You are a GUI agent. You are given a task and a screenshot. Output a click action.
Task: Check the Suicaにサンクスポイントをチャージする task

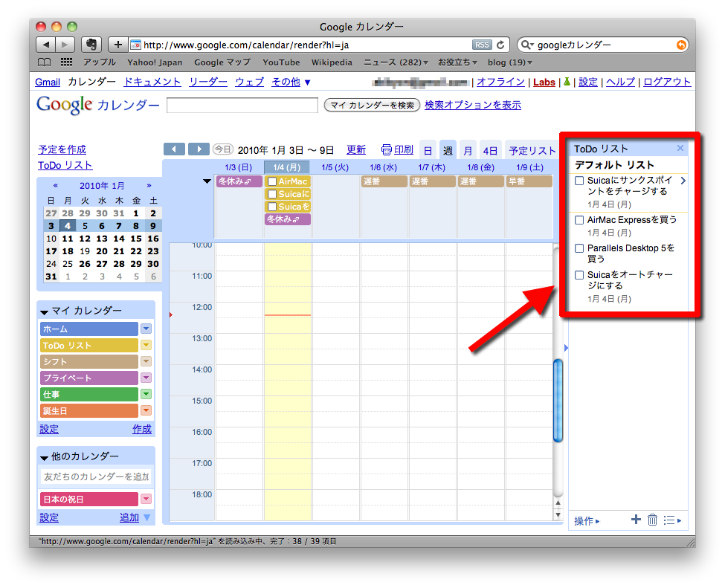pyautogui.click(x=579, y=181)
